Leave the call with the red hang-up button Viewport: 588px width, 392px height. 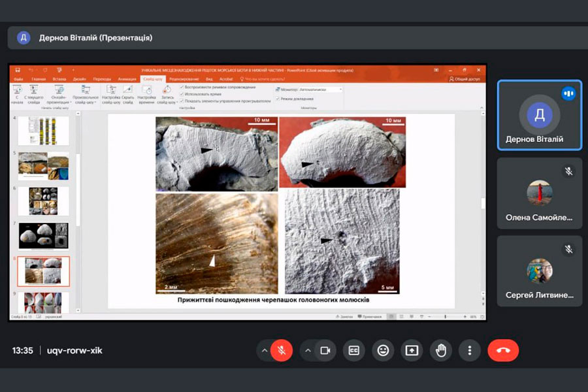click(503, 351)
